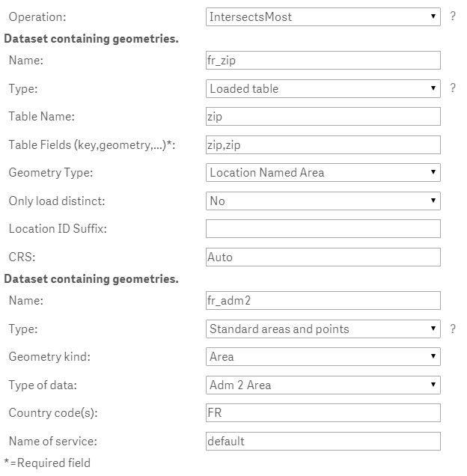
Task: Click the help question mark beside Operation
Action: click(x=453, y=16)
